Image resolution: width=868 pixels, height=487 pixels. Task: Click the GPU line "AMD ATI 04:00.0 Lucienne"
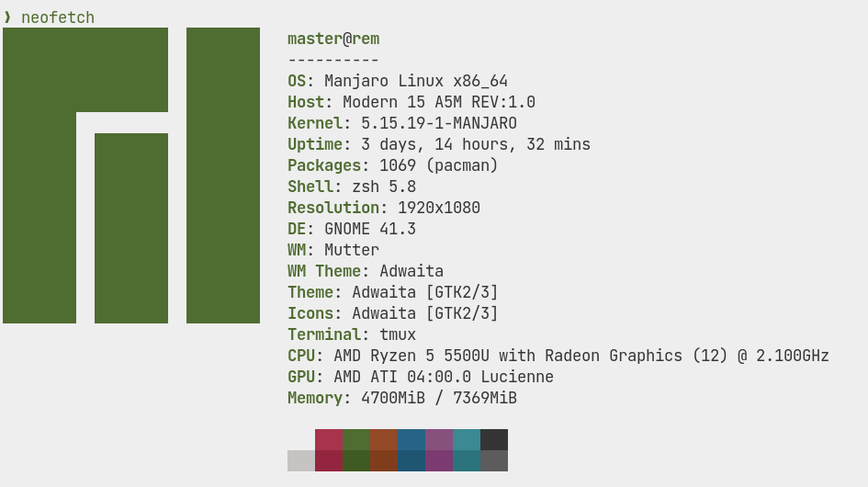421,377
